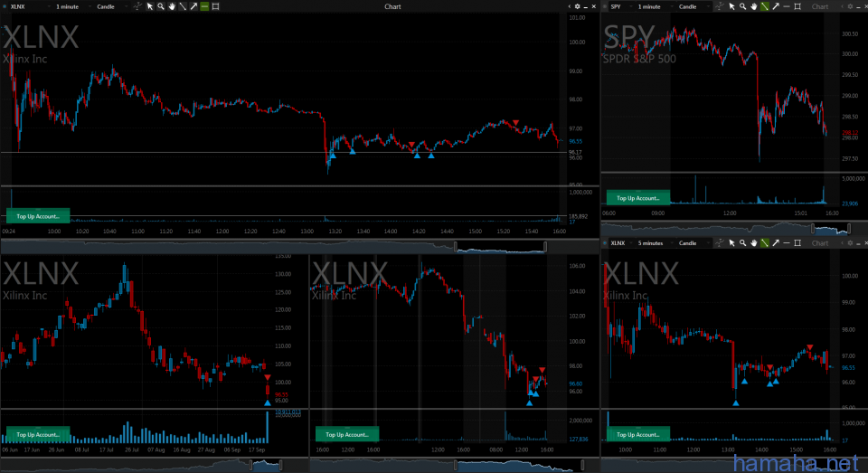Pick the arrow drawing tool in SPY chart
The width and height of the screenshot is (868, 473).
[775, 6]
